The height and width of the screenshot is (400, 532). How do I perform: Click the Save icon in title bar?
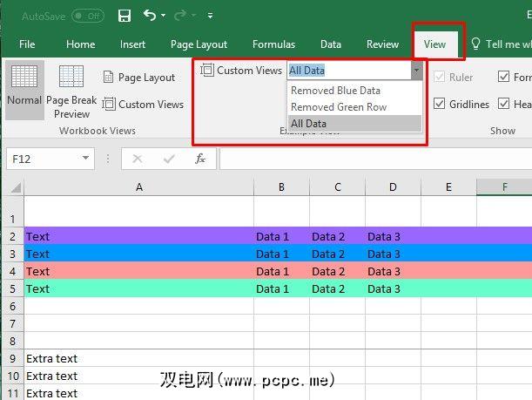pos(124,16)
